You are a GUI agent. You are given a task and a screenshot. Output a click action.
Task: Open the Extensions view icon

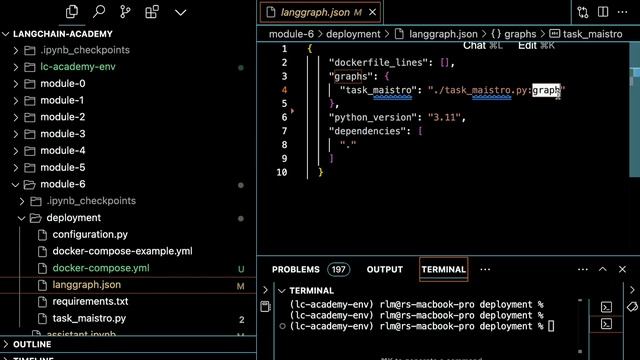click(x=152, y=12)
